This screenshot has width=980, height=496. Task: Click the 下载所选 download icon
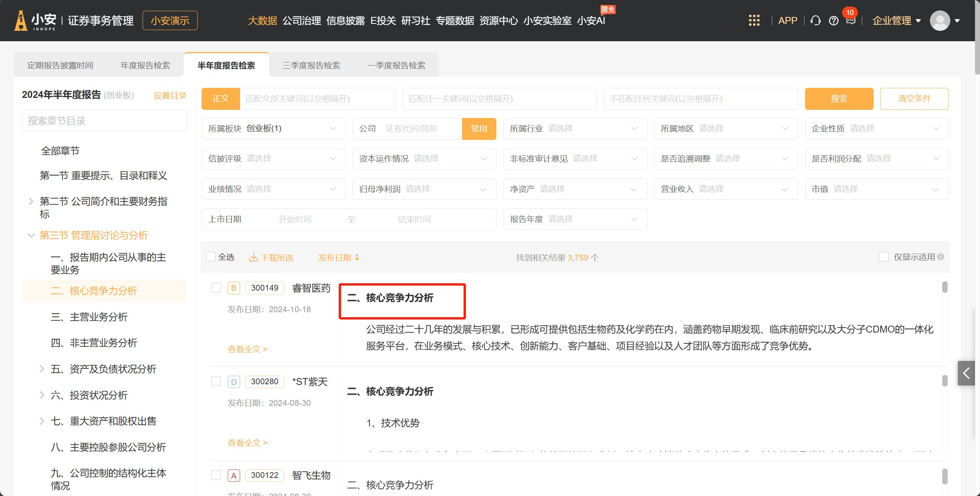pos(253,257)
